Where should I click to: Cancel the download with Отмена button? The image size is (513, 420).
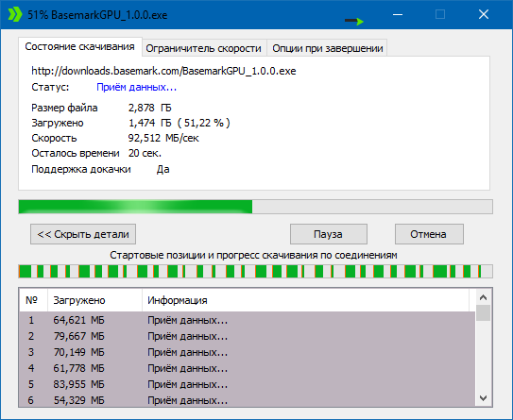click(x=429, y=234)
